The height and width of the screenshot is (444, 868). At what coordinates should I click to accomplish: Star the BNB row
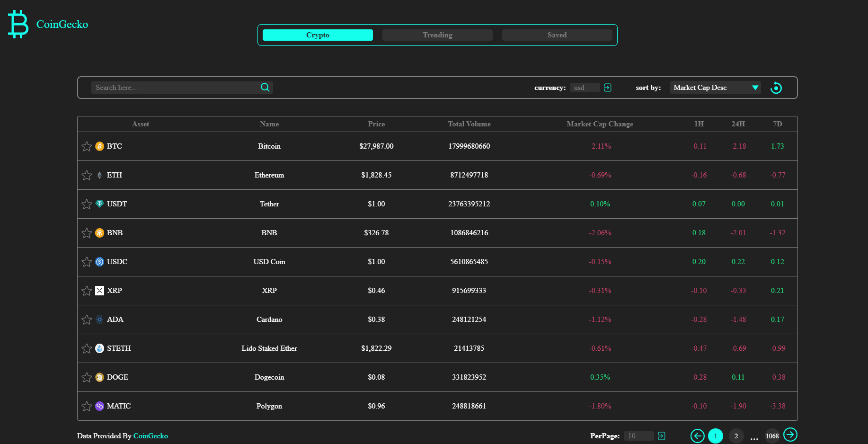pos(87,233)
